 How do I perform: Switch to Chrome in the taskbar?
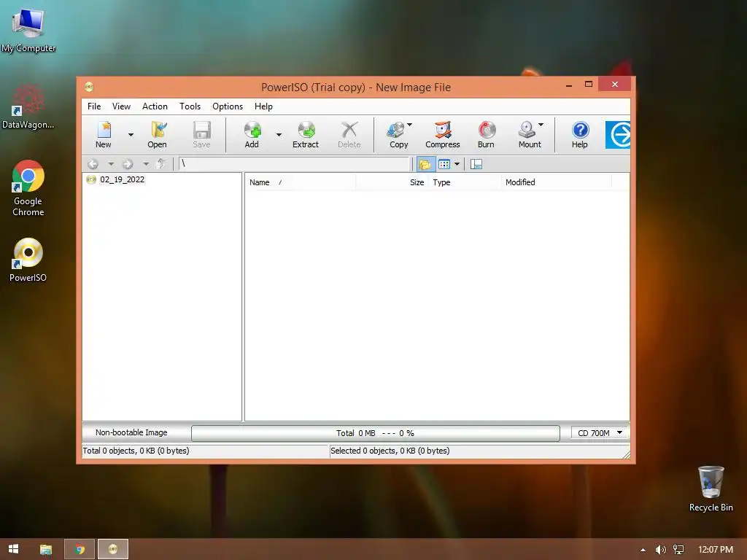[x=80, y=549]
